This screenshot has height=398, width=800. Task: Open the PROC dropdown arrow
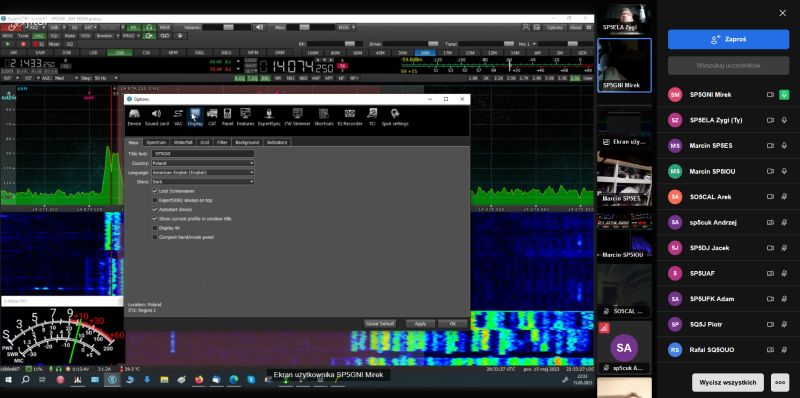138,36
